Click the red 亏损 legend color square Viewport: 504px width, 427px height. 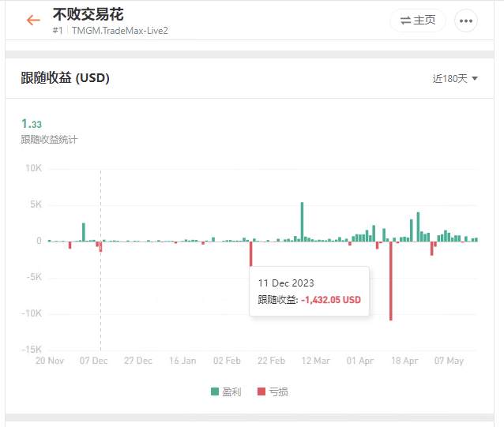pos(261,391)
